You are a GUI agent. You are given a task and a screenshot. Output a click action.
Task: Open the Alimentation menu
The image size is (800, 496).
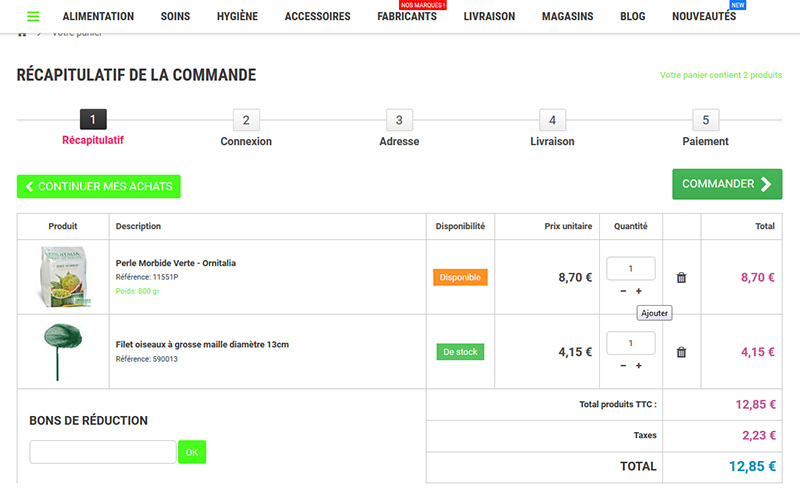tap(98, 17)
